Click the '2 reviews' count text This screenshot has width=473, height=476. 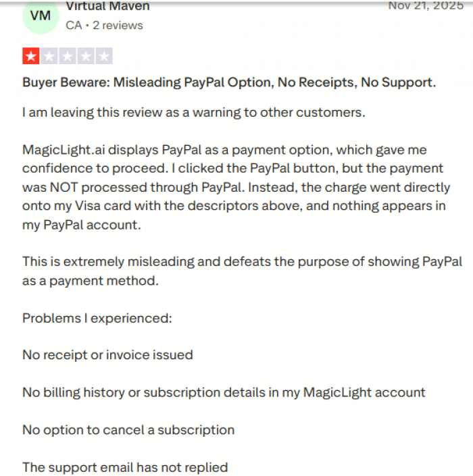click(x=118, y=26)
